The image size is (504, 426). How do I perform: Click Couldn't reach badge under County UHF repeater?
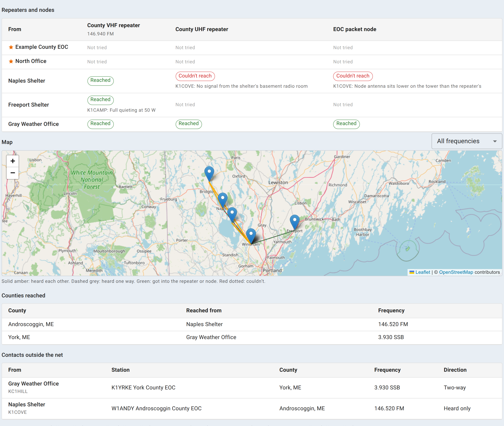195,76
